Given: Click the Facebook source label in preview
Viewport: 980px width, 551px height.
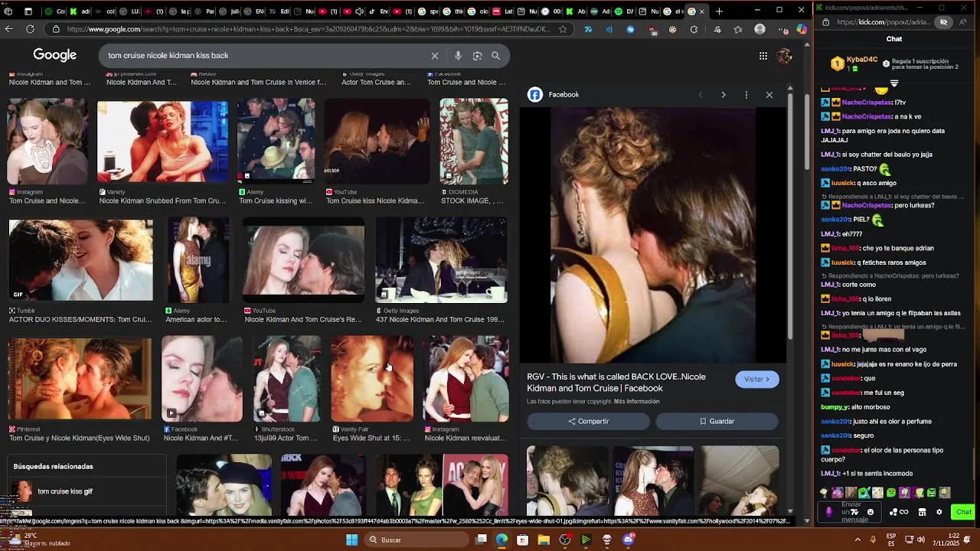Looking at the screenshot, I should 563,95.
